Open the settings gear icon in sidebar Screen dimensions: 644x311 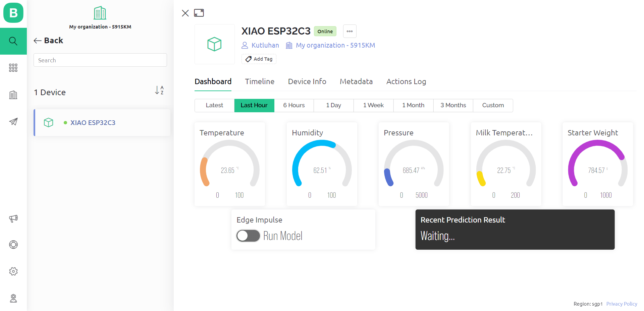click(13, 271)
